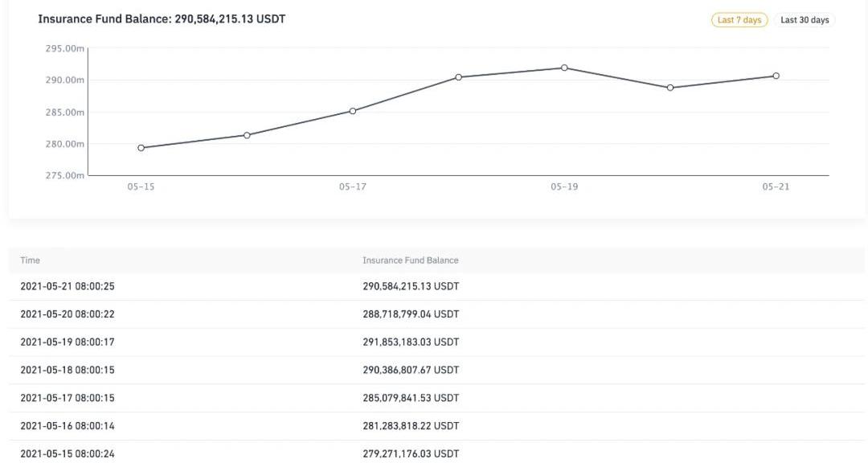Click the 05-18 chart data point

pyautogui.click(x=458, y=77)
